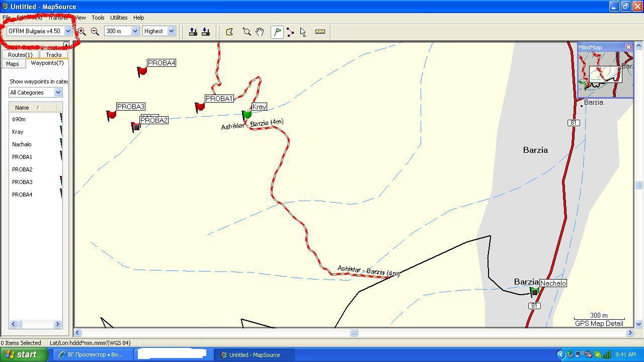Image resolution: width=644 pixels, height=362 pixels.
Task: Click the PROBA4 red flag on map
Action: coord(142,71)
